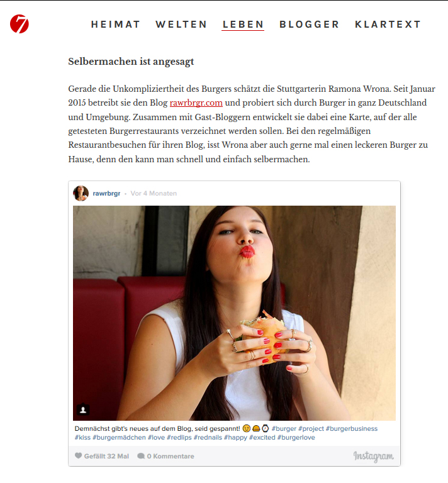Follow the rawrbrgr.com blog link
The image size is (448, 483).
click(x=196, y=103)
